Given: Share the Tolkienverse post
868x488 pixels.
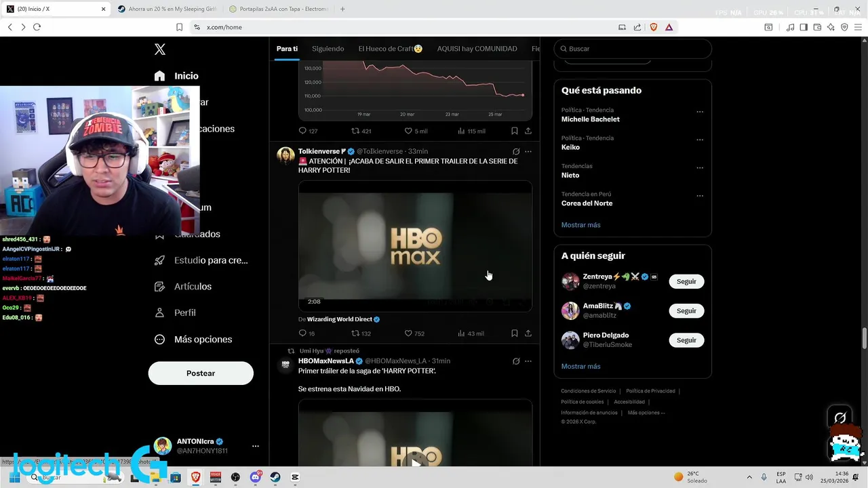Looking at the screenshot, I should [528, 333].
